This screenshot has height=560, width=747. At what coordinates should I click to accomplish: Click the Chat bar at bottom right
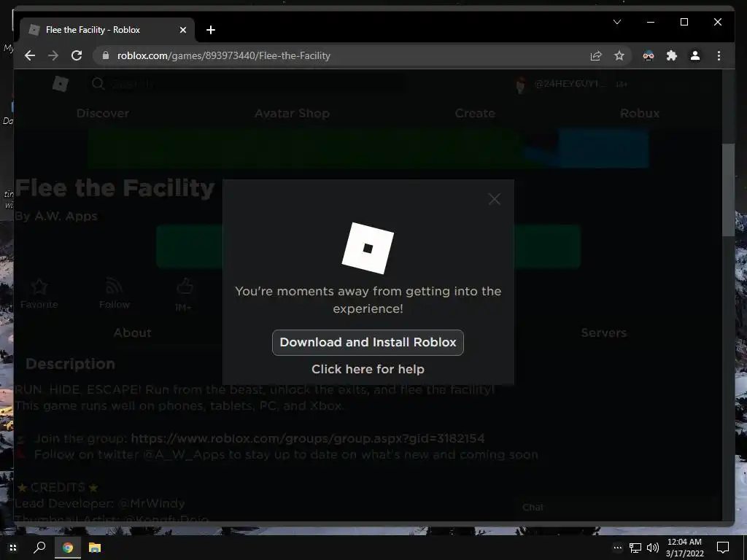[x=617, y=507]
